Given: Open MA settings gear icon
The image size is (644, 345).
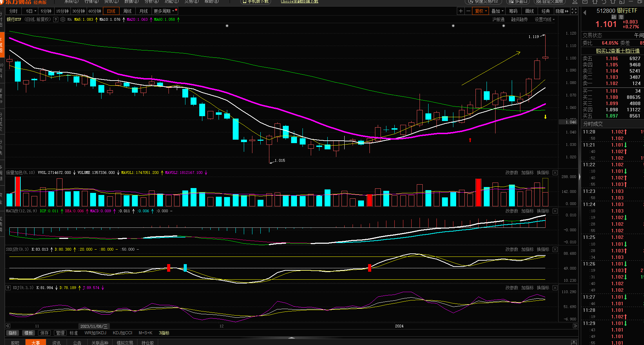Looking at the screenshot, I should click(63, 20).
